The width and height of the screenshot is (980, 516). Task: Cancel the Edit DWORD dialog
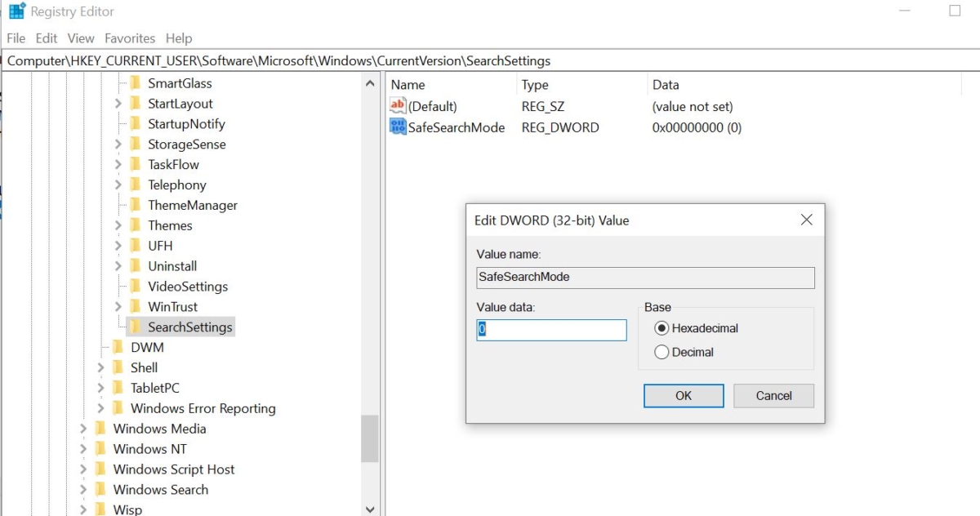[773, 395]
